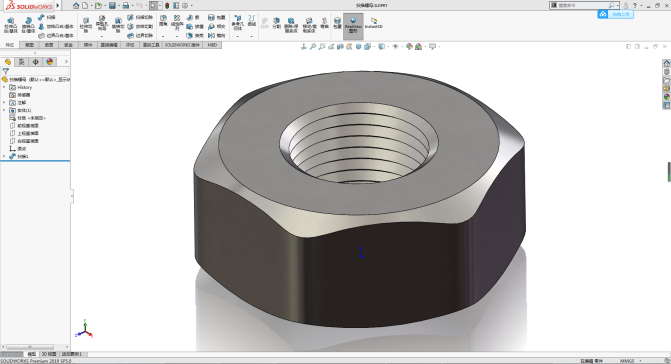Image resolution: width=671 pixels, height=364 pixels.
Task: Click the Save floppy disk icon
Action: pyautogui.click(x=112, y=6)
